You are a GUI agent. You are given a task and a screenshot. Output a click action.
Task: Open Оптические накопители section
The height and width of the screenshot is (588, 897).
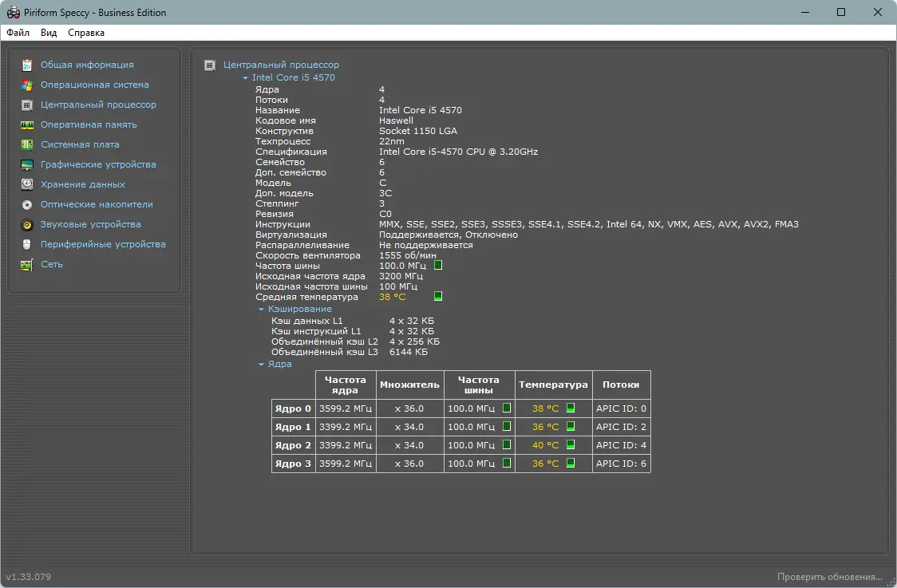click(97, 204)
